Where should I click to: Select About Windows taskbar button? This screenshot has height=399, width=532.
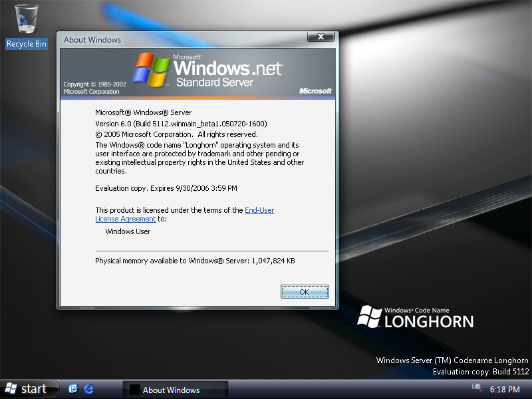point(176,390)
